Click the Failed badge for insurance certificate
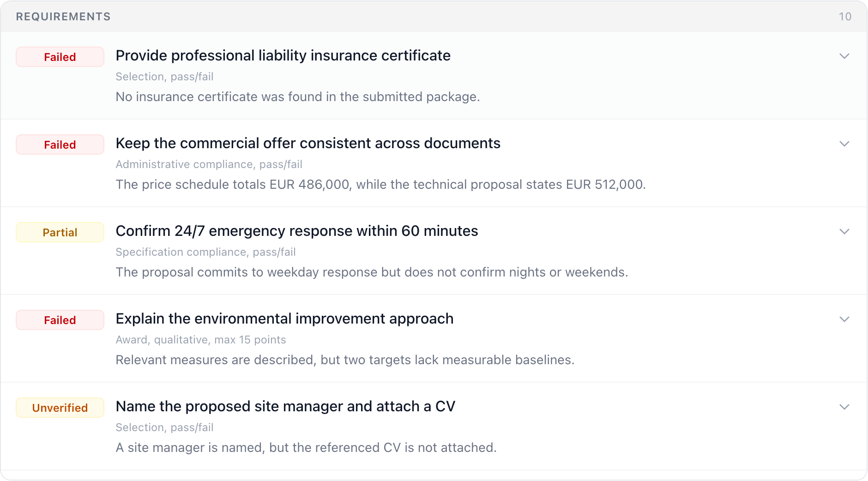 pos(60,57)
